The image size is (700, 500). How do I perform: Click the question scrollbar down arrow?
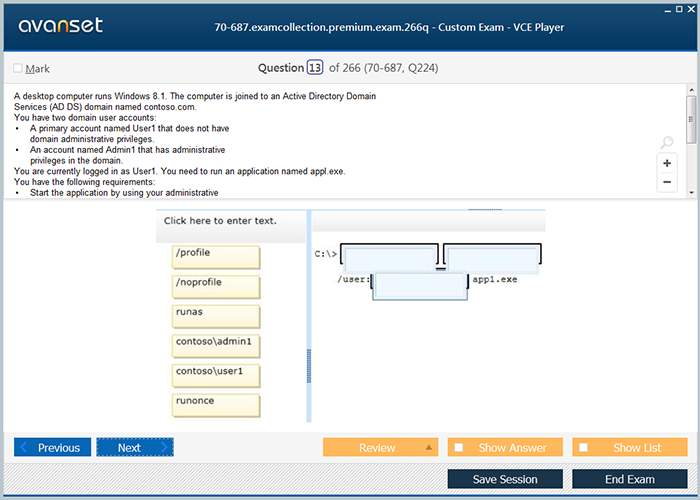tap(692, 193)
